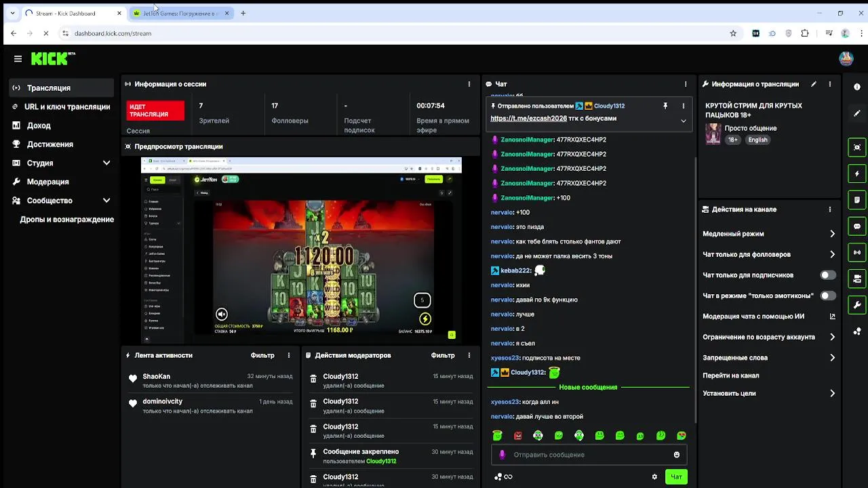The image size is (868, 488).
Task: Bookmark this page with the star icon
Action: coord(733,33)
